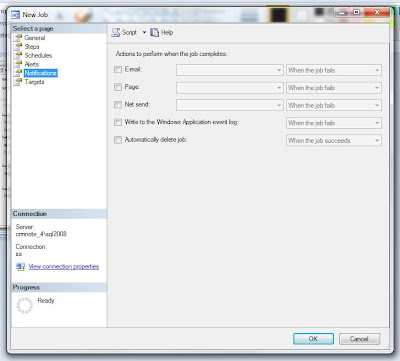Open the Net send operator dropdown
Viewport: 400px width, 361px height.
coord(230,105)
